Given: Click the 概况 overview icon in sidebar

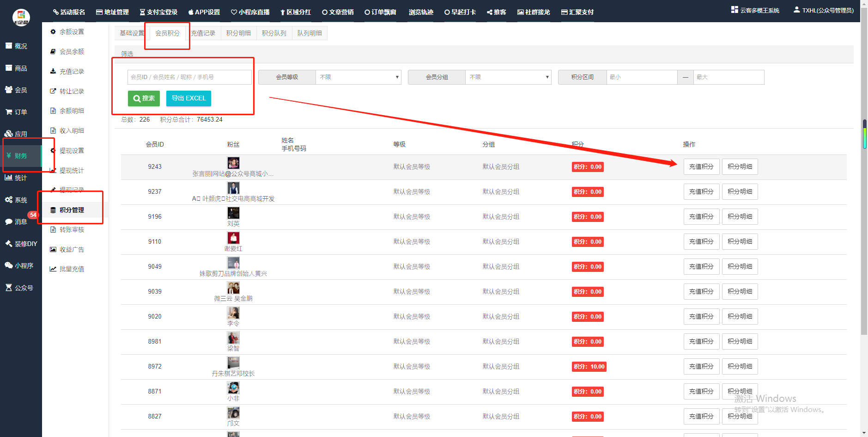Looking at the screenshot, I should [9, 46].
